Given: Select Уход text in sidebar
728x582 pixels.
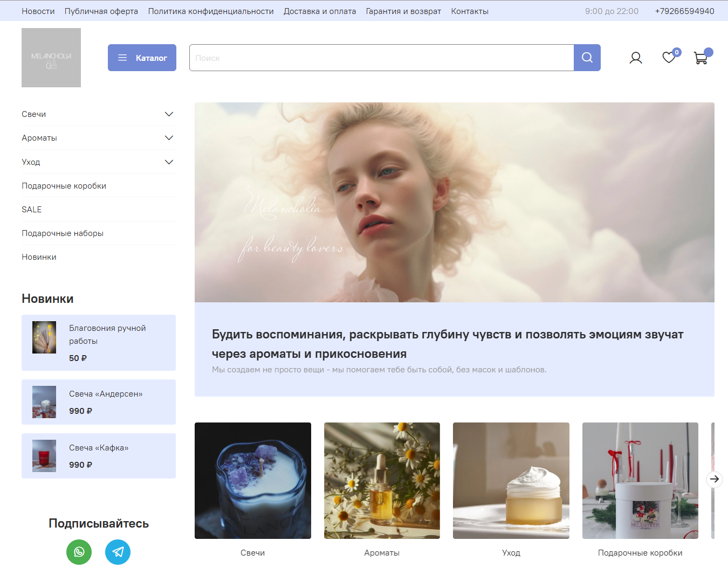Looking at the screenshot, I should pos(31,162).
